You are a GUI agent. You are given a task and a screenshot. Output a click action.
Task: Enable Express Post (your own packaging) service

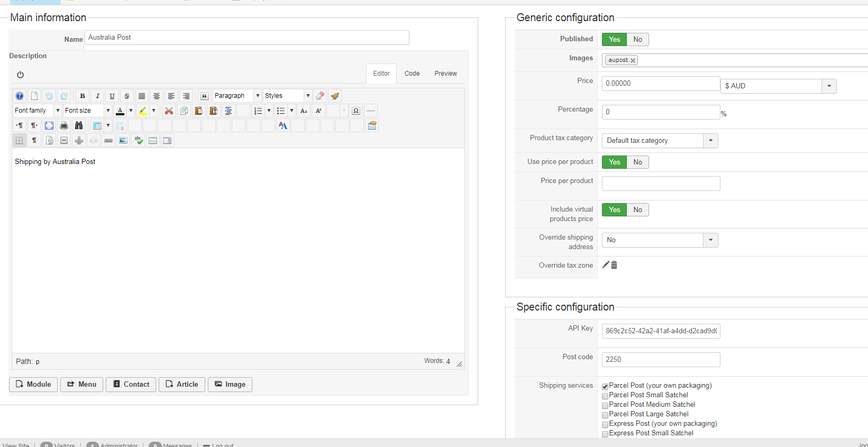point(605,424)
